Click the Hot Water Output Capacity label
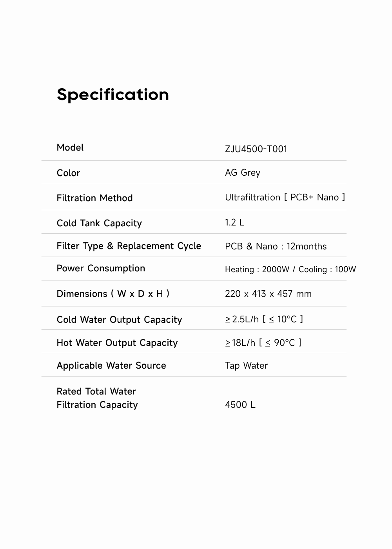 (x=117, y=343)
